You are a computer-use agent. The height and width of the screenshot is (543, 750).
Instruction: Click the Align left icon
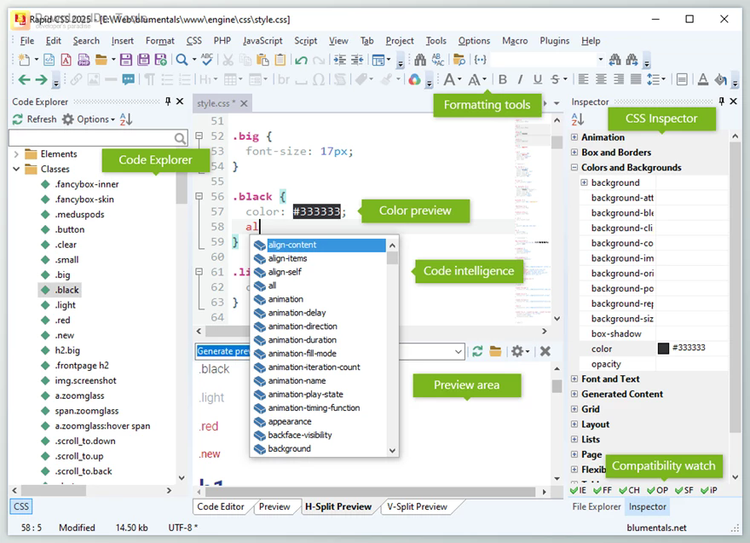click(x=584, y=79)
